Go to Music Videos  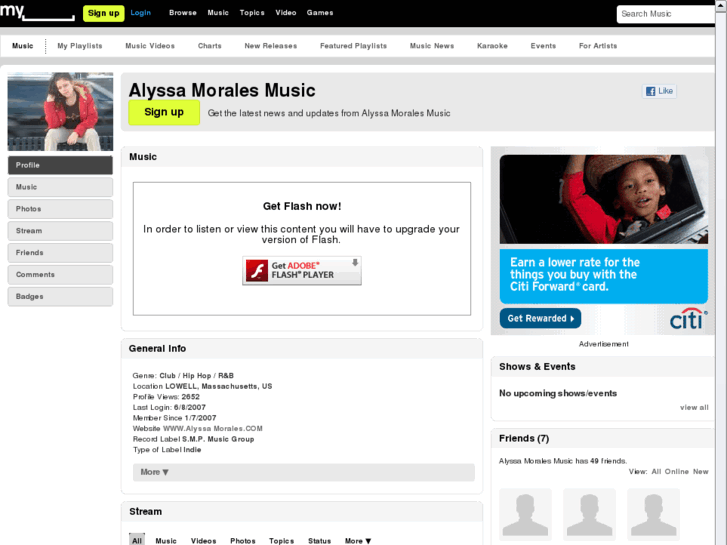click(x=150, y=46)
